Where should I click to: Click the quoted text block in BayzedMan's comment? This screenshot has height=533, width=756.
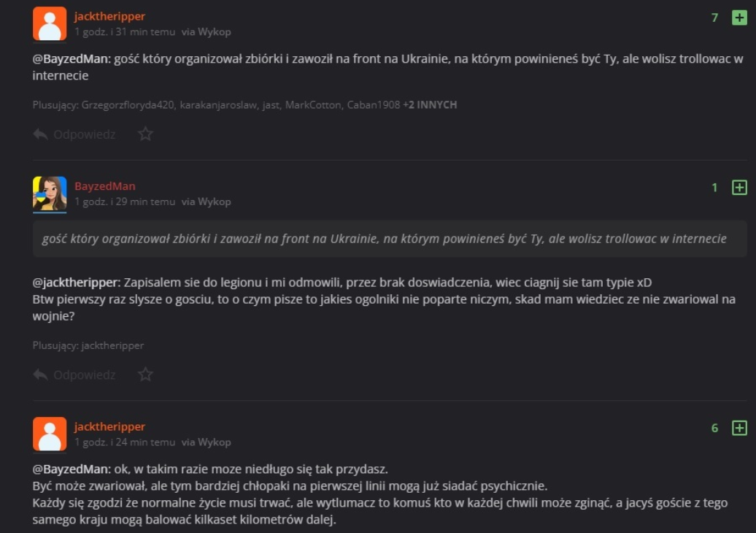(x=385, y=239)
